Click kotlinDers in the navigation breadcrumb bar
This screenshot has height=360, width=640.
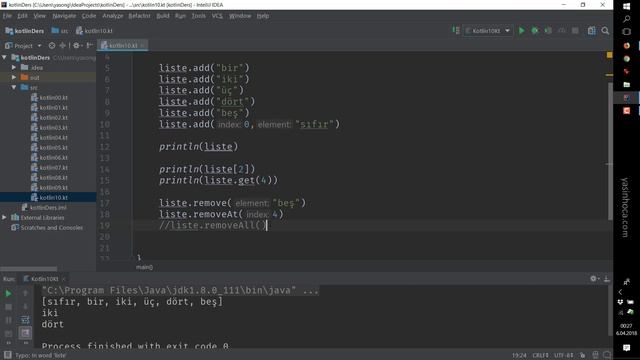(x=24, y=31)
